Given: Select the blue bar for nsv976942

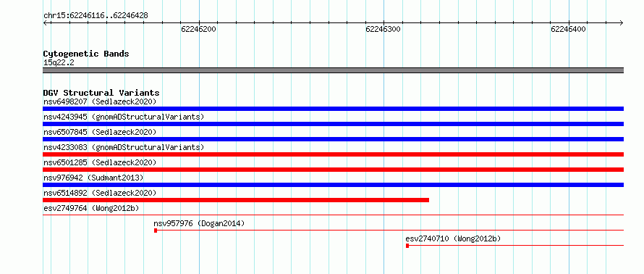Looking at the screenshot, I should pos(334,185).
